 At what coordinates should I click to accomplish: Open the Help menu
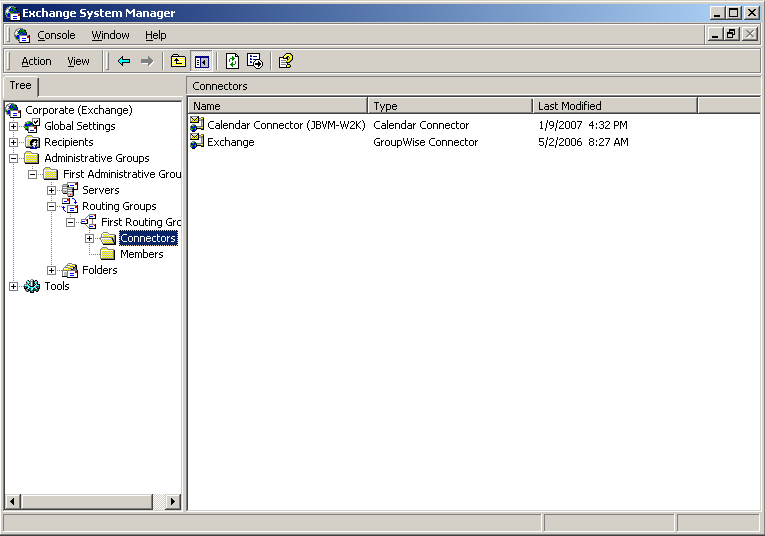coord(156,35)
